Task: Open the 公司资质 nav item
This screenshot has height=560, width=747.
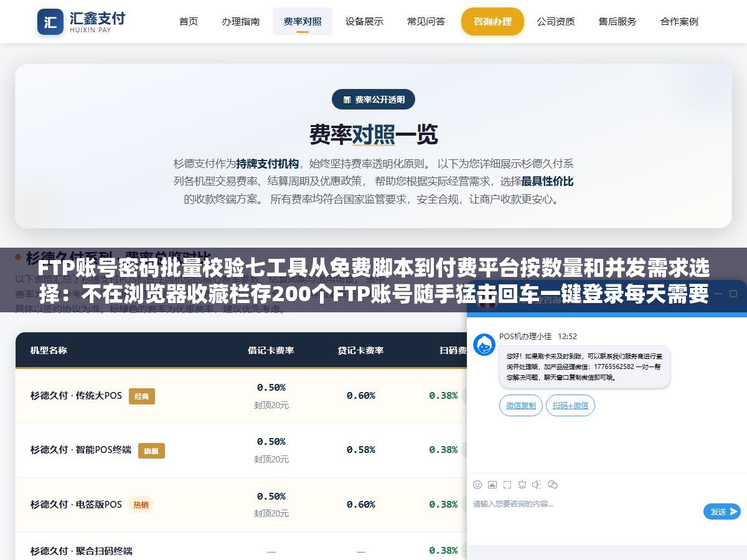Action: point(556,21)
